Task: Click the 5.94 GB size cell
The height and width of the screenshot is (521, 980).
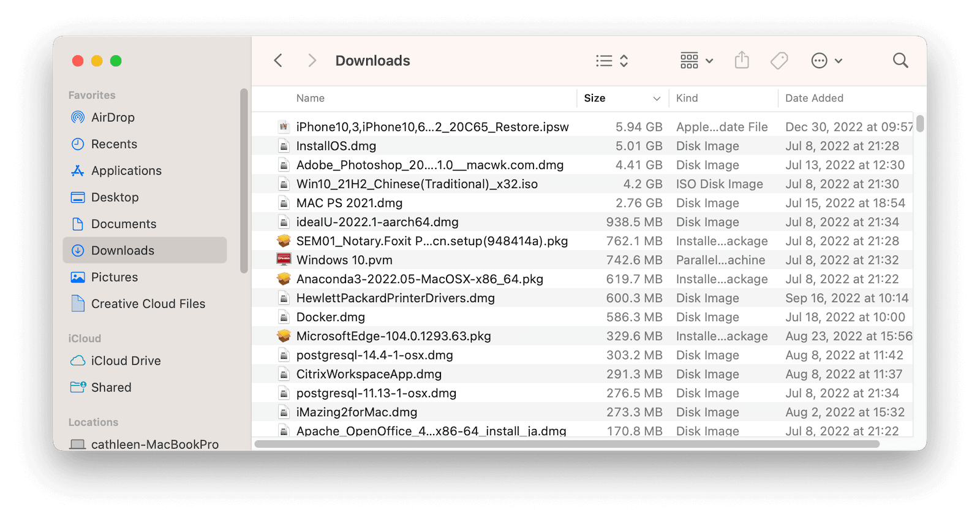Action: 639,127
